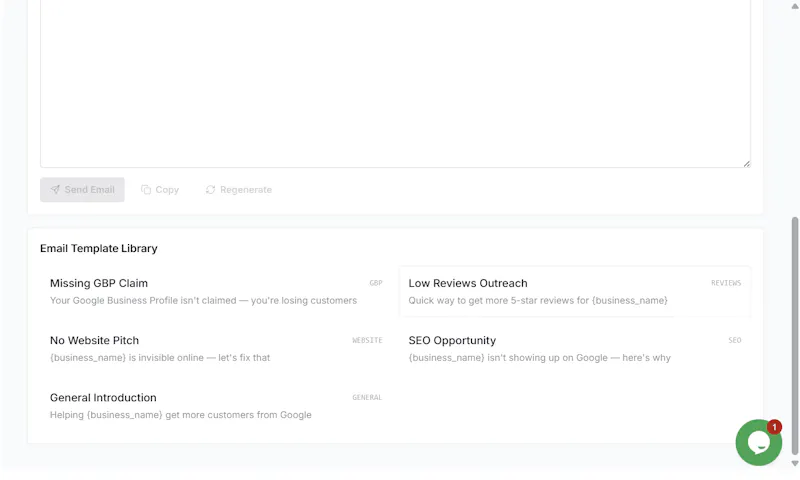The width and height of the screenshot is (800, 480).
Task: Click the SEO category tag
Action: [735, 340]
